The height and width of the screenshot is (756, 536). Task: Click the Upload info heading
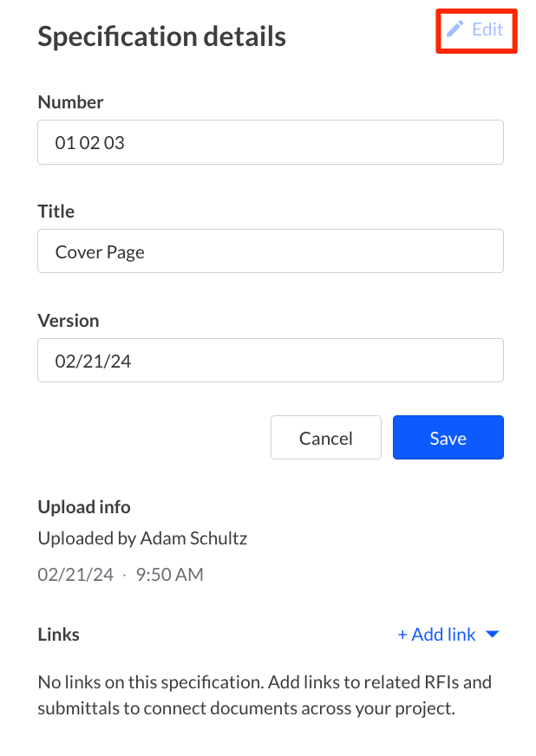point(84,507)
